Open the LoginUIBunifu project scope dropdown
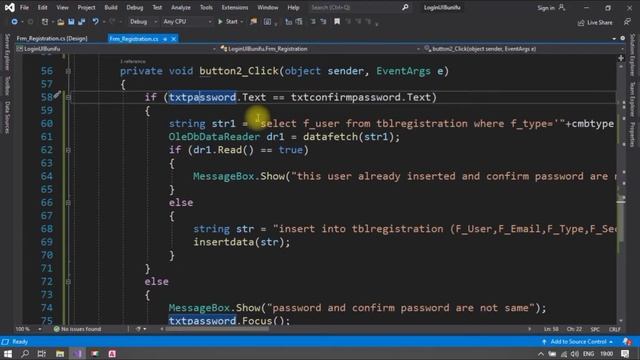Screen dimensions: 640x360 pyautogui.click(x=116, y=49)
